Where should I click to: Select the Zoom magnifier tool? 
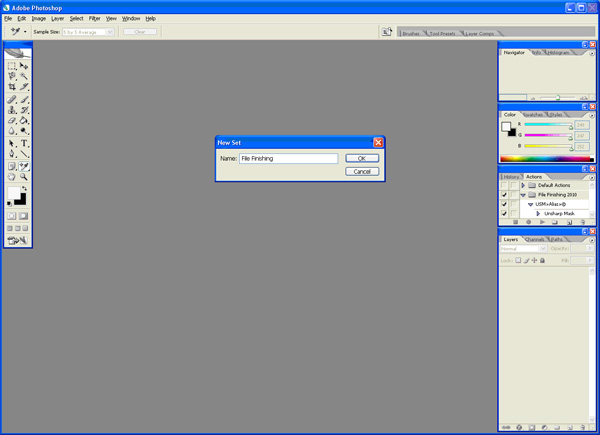[x=24, y=177]
